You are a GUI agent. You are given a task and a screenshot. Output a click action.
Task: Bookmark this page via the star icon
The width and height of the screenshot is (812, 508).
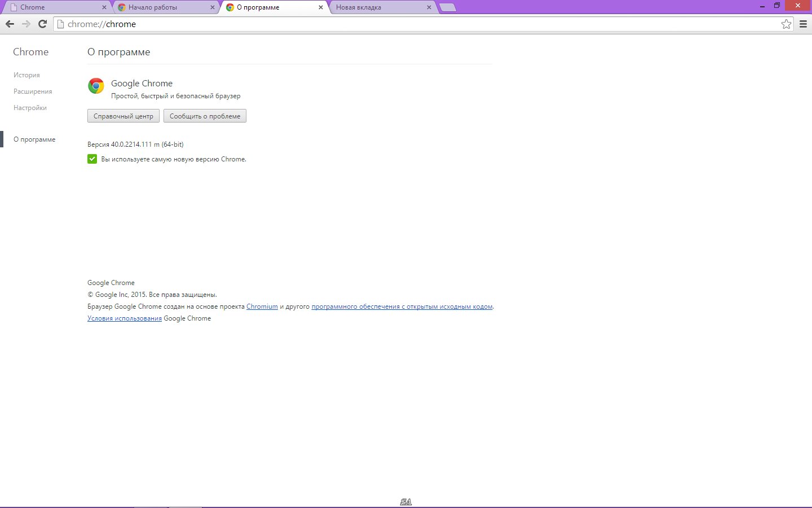pos(786,24)
